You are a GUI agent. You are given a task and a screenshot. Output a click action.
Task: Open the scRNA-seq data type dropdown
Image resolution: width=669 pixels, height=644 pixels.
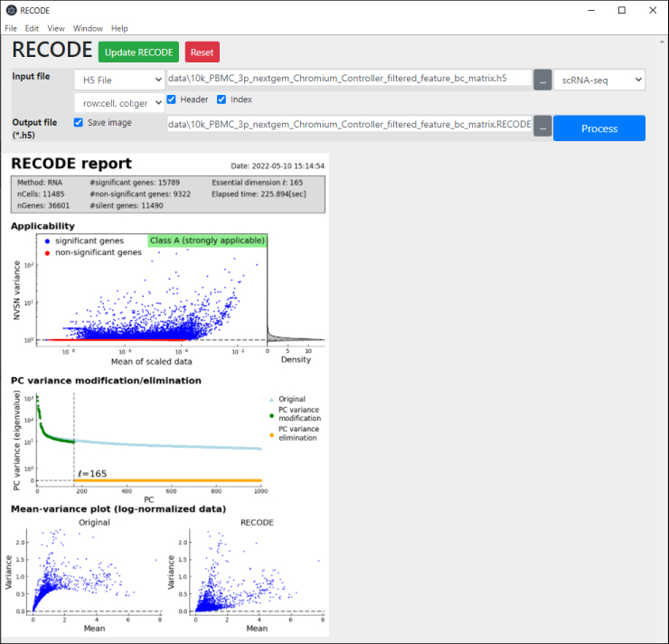point(599,80)
